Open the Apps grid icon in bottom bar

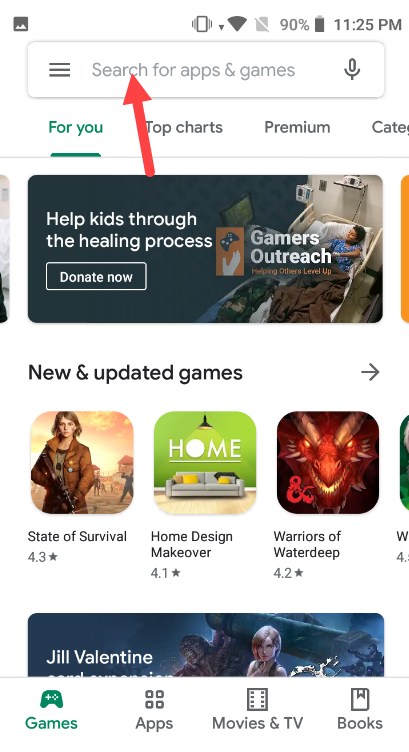tap(154, 699)
